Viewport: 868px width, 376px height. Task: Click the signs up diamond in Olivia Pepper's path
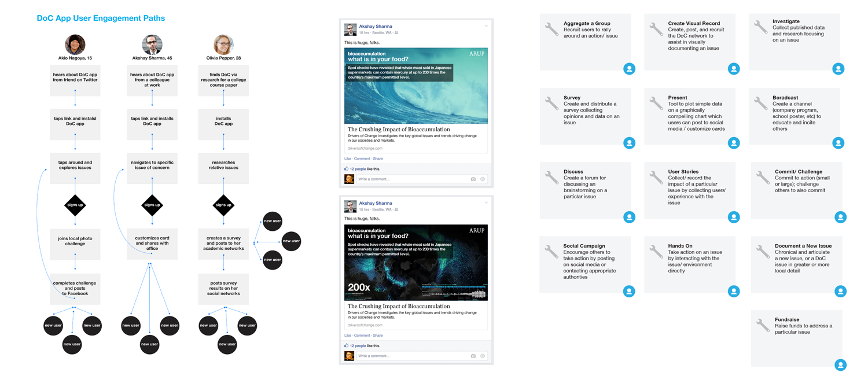point(223,205)
